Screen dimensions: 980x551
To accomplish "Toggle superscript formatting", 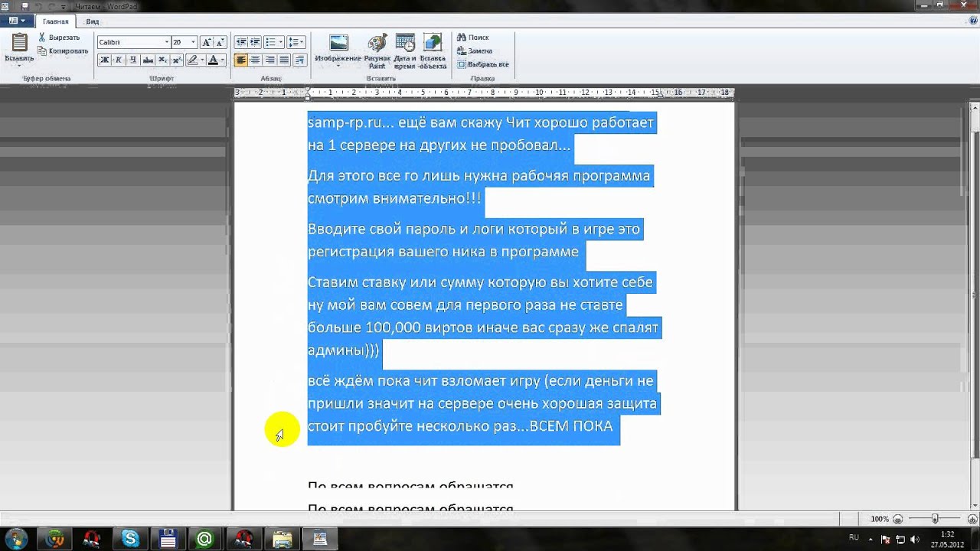I will pos(177,60).
